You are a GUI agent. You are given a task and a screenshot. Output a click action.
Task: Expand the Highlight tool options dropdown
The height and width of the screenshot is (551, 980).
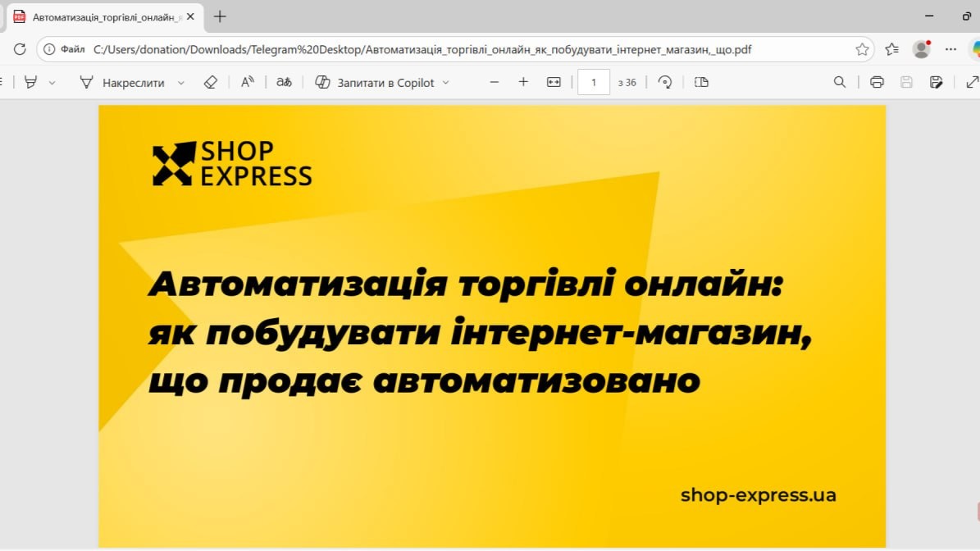point(52,82)
